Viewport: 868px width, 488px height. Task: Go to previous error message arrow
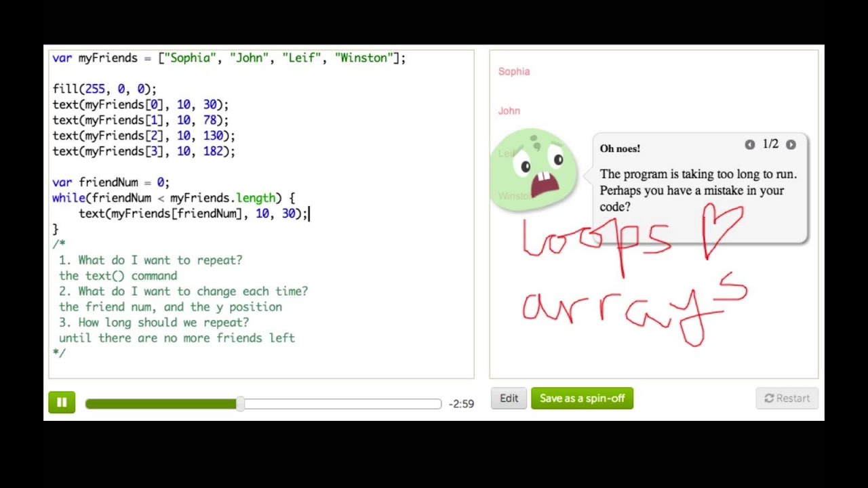(749, 144)
